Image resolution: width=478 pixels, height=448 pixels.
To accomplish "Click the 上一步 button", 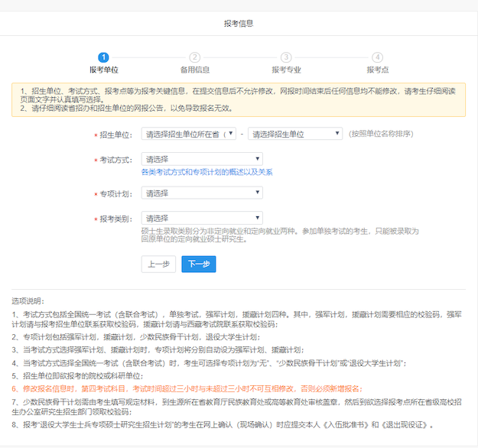I will pyautogui.click(x=158, y=264).
